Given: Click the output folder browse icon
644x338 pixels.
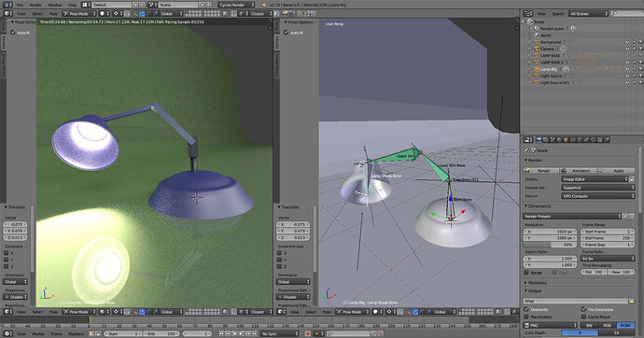Looking at the screenshot, I should click(x=632, y=301).
